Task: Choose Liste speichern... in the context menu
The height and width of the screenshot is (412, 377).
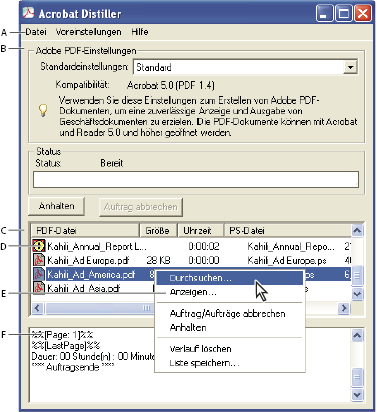Action: [x=230, y=363]
